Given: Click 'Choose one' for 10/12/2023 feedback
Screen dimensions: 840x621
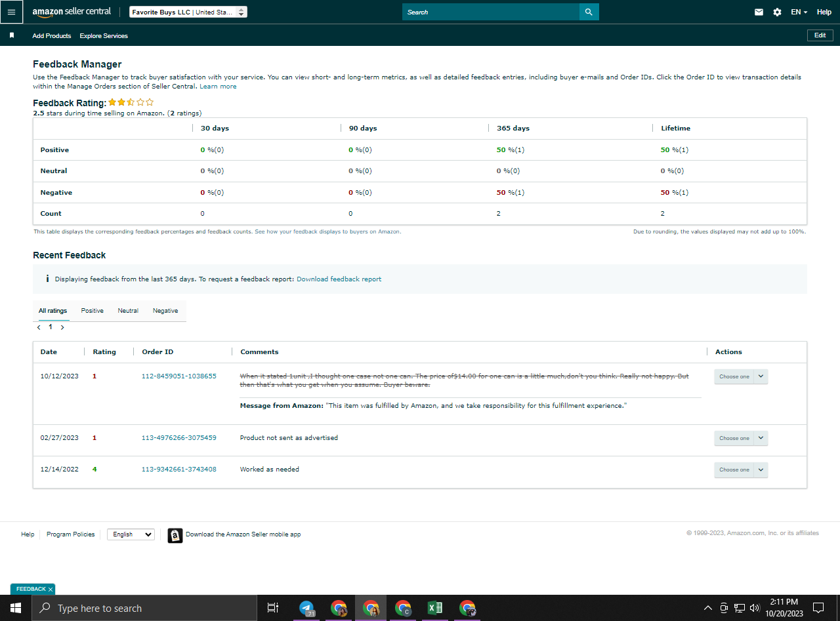Looking at the screenshot, I should click(734, 376).
